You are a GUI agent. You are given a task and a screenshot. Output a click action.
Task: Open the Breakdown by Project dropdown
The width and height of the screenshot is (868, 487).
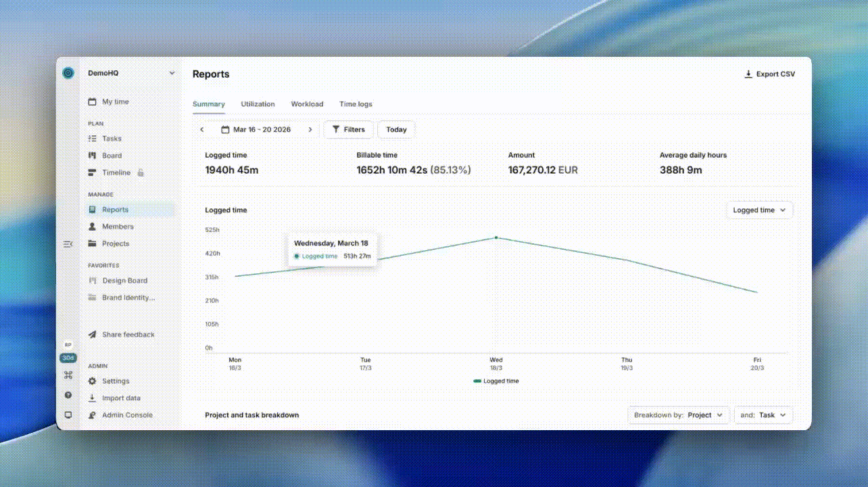click(678, 415)
